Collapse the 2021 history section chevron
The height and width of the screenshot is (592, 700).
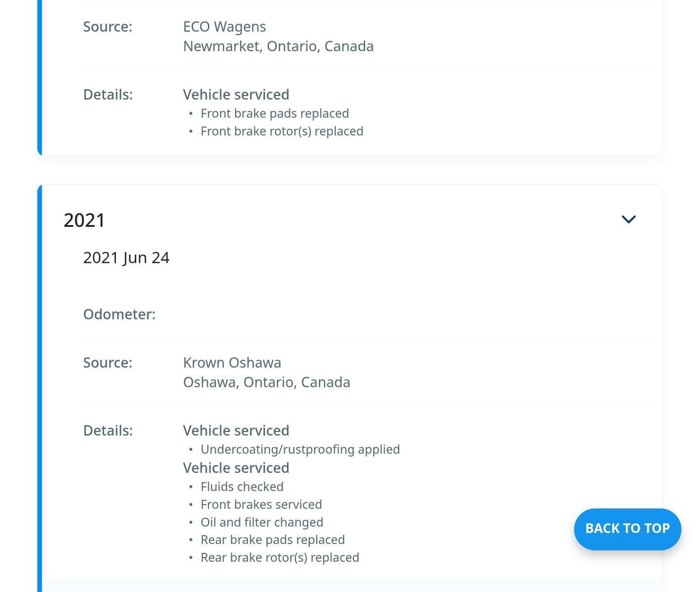[x=628, y=219]
